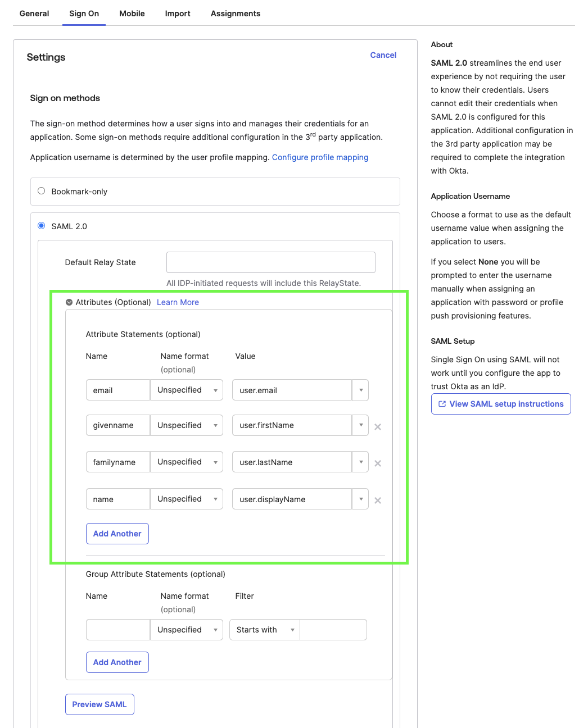The image size is (588, 728).
Task: Open the user.displayName value dropdown
Action: pyautogui.click(x=360, y=499)
